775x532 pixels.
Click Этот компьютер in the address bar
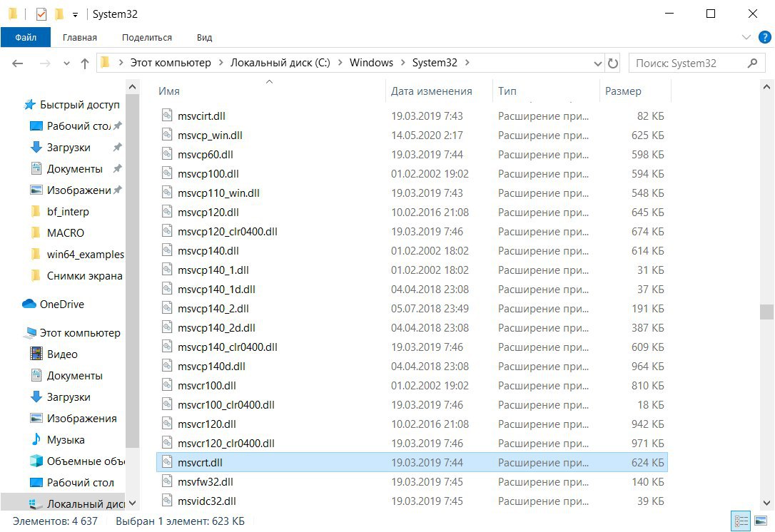171,63
